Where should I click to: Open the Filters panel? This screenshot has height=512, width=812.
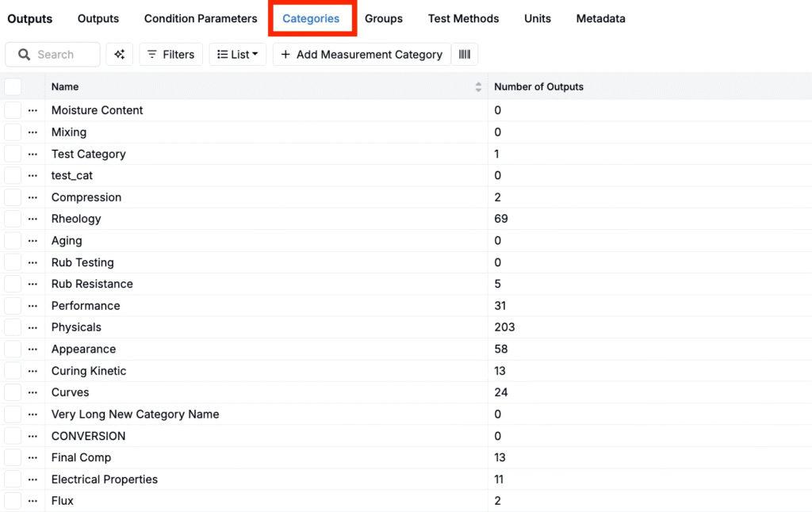point(170,55)
